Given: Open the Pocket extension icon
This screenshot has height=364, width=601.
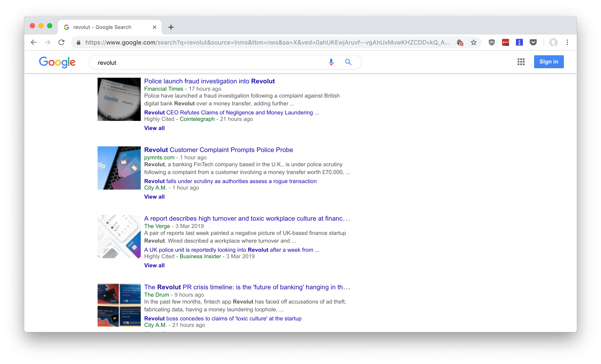Looking at the screenshot, I should tap(533, 43).
